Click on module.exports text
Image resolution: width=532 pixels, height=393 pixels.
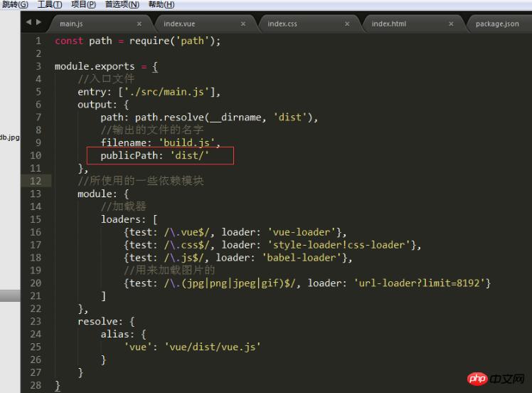(x=95, y=66)
